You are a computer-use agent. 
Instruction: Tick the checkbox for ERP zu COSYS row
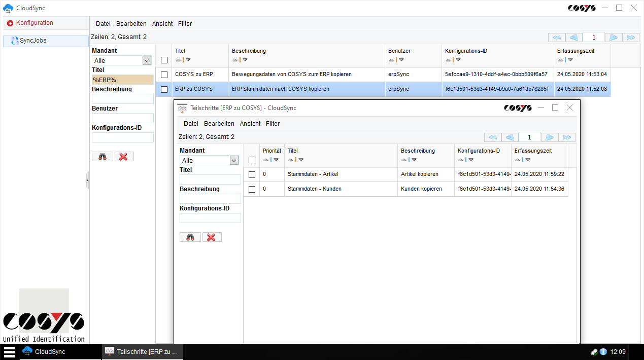point(163,89)
